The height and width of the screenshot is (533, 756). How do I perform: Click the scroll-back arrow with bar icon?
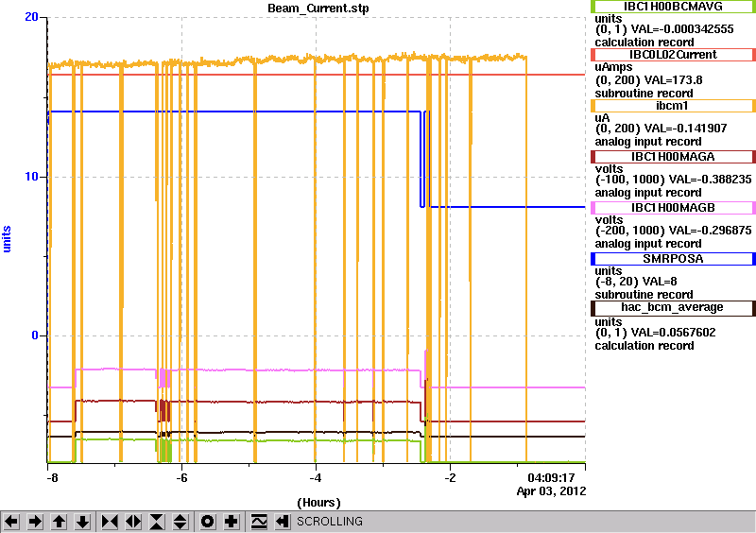pyautogui.click(x=283, y=522)
